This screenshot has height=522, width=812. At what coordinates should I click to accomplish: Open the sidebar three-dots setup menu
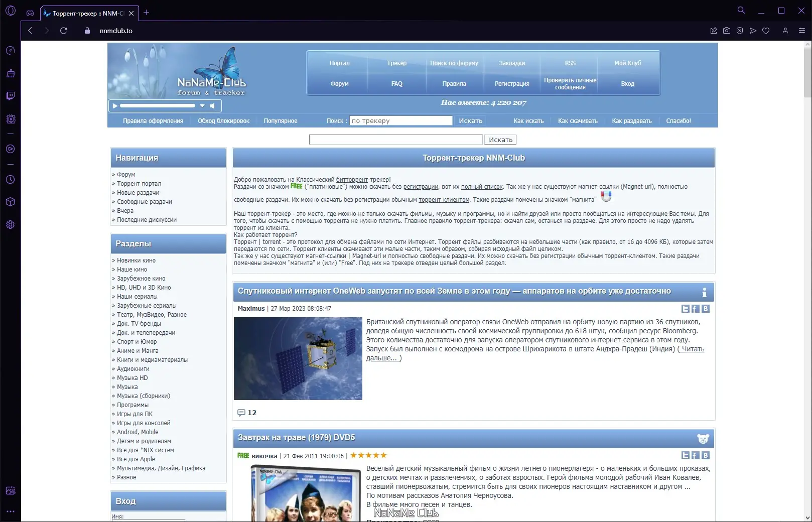point(11,511)
